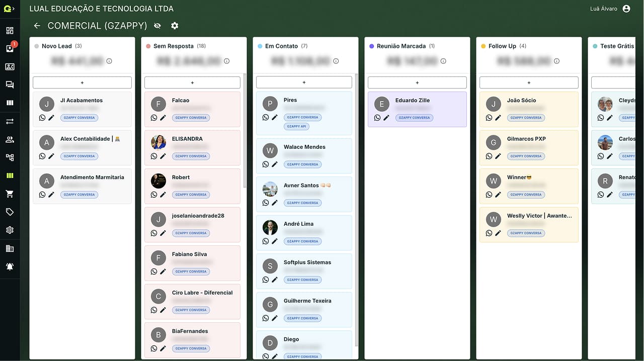This screenshot has height=361, width=644.
Task: Go back using the left arrow
Action: click(x=37, y=26)
